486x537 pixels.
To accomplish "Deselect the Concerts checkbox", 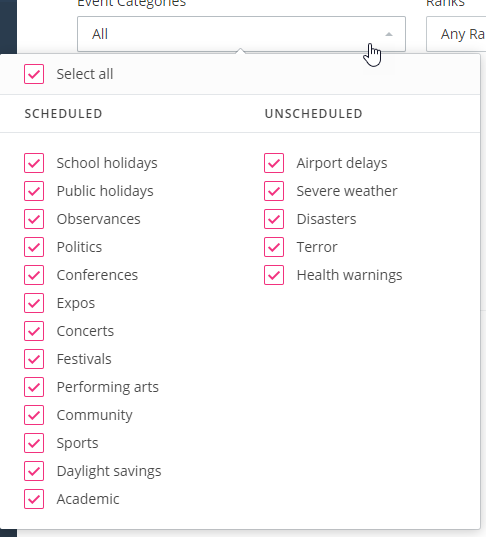I will click(x=34, y=331).
